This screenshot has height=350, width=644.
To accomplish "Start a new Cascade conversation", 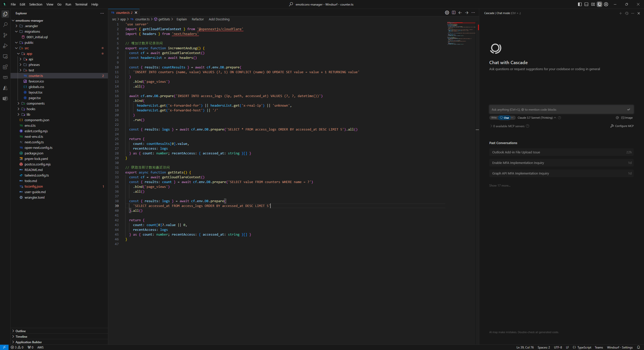I will point(620,13).
